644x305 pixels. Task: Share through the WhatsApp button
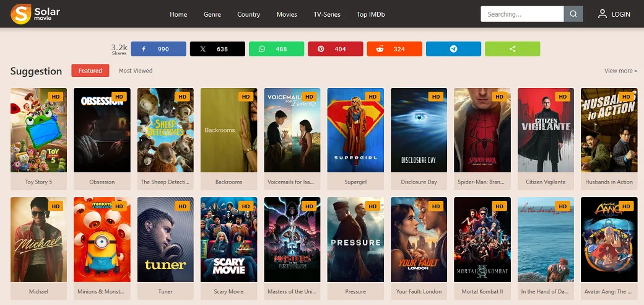pyautogui.click(x=276, y=49)
